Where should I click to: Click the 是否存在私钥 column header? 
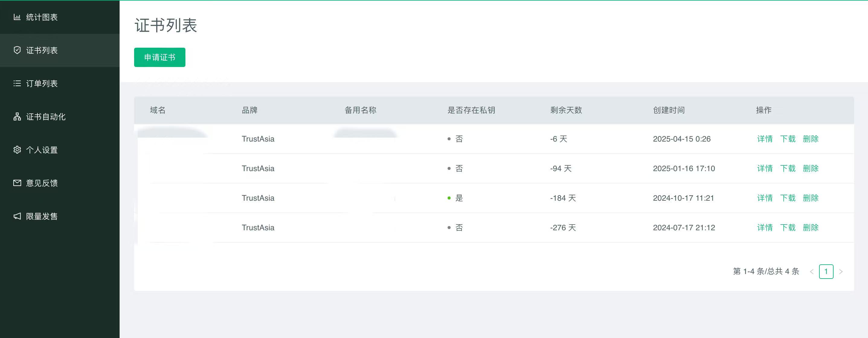click(471, 110)
